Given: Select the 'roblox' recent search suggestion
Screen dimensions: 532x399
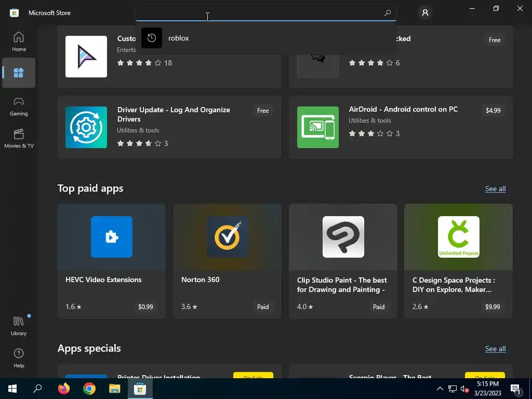Looking at the screenshot, I should [265, 38].
